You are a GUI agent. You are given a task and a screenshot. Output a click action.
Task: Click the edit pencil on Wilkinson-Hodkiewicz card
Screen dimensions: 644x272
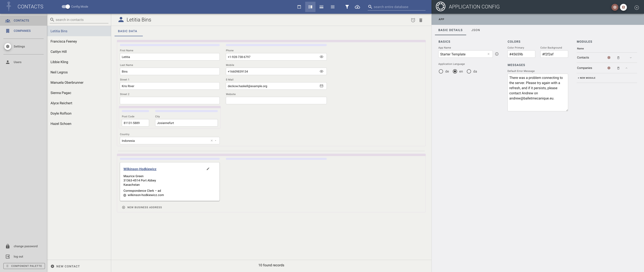(x=208, y=169)
